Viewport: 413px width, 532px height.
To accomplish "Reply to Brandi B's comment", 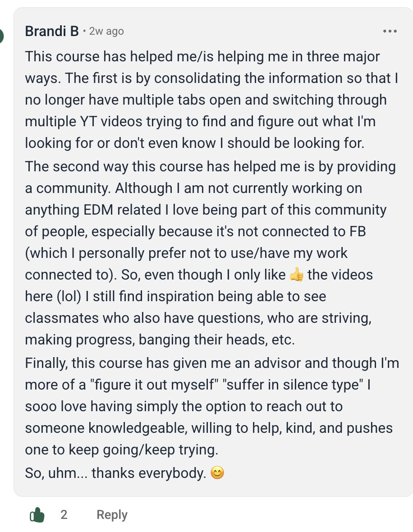I will tap(112, 514).
